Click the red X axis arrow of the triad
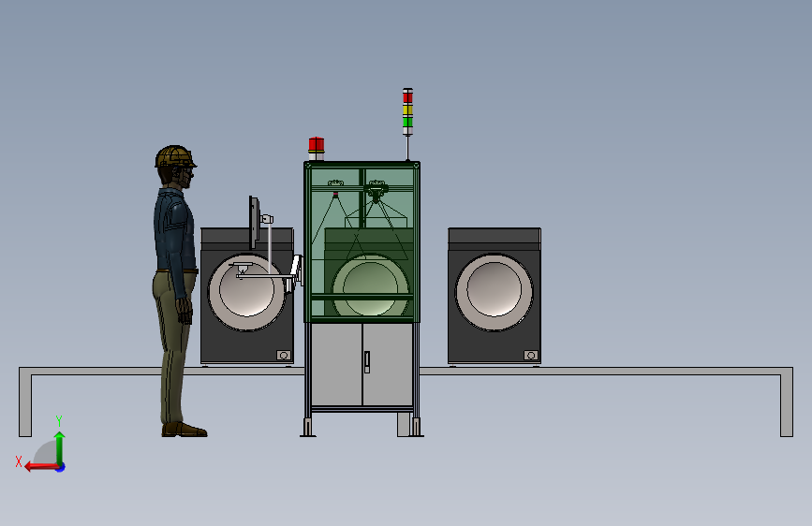The width and height of the screenshot is (812, 526). (x=40, y=467)
